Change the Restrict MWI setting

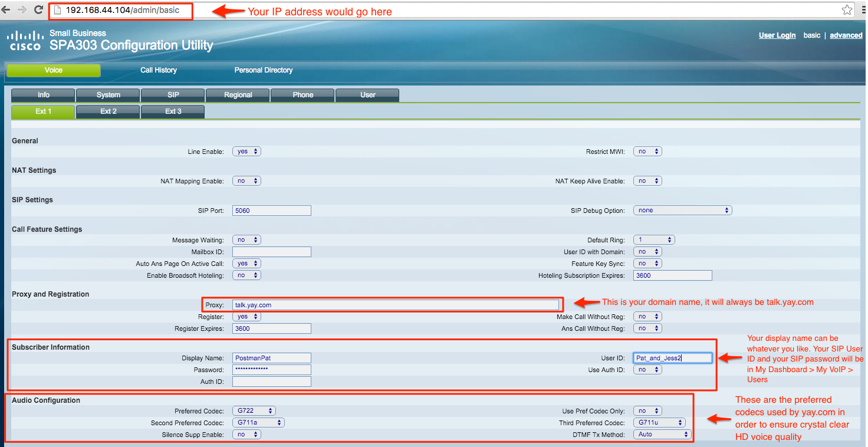647,152
